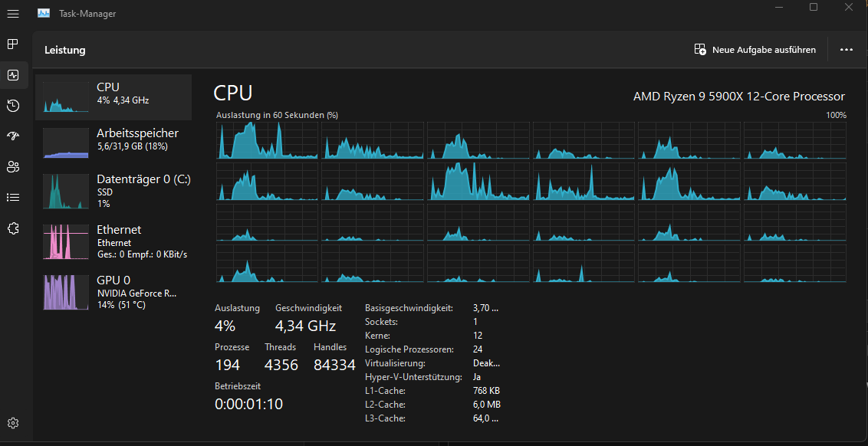Click the Prozesse count 194

(227, 365)
